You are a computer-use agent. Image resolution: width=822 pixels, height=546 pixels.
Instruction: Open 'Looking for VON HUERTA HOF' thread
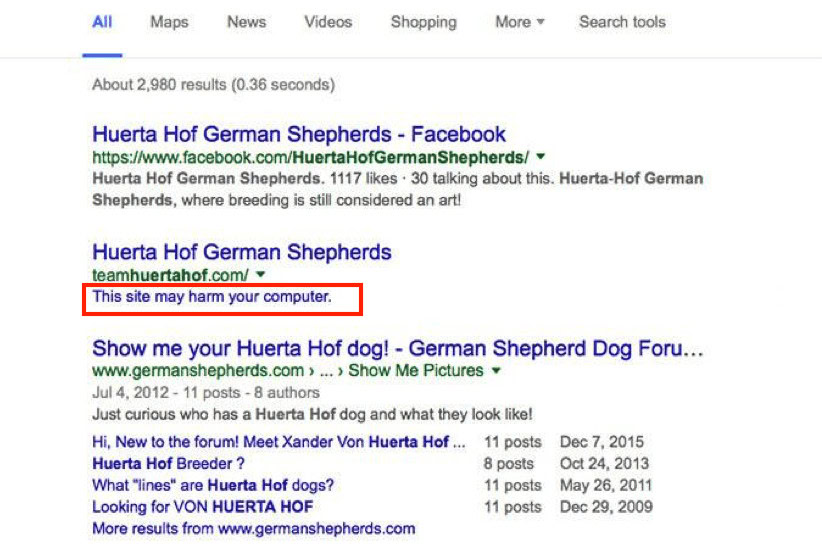[x=202, y=507]
